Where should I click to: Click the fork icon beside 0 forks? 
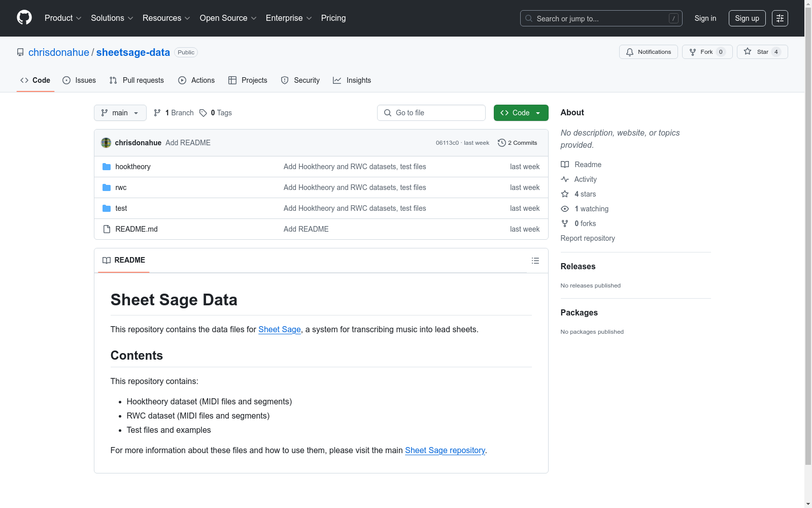[565, 224]
